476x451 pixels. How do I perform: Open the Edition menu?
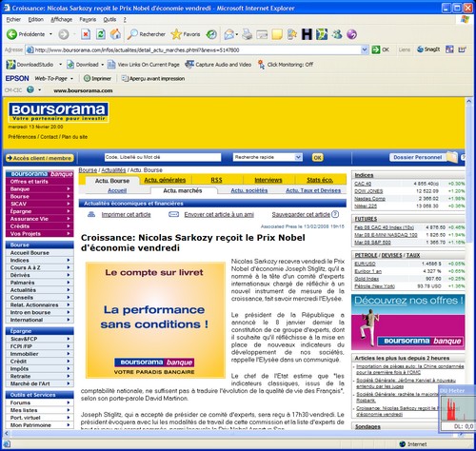[35, 20]
